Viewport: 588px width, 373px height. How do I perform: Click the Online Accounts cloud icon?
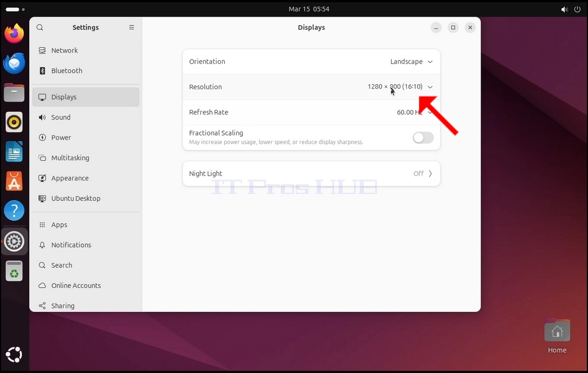42,285
